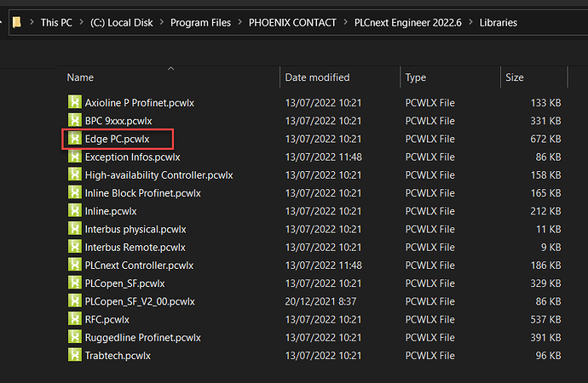
Task: Select the Inline.pcwlx file name
Action: click(111, 211)
